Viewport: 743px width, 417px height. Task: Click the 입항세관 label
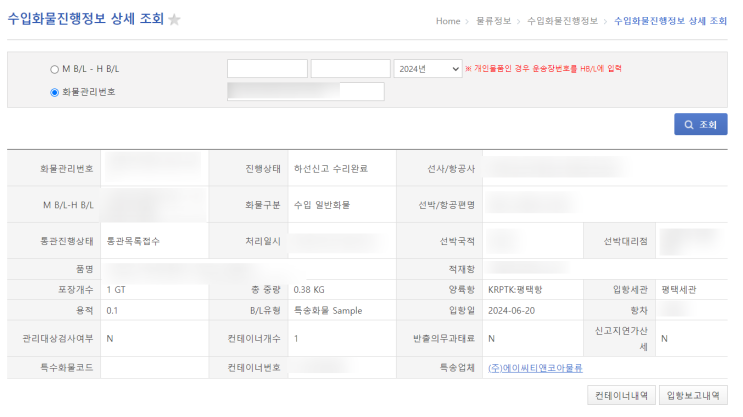pos(630,290)
